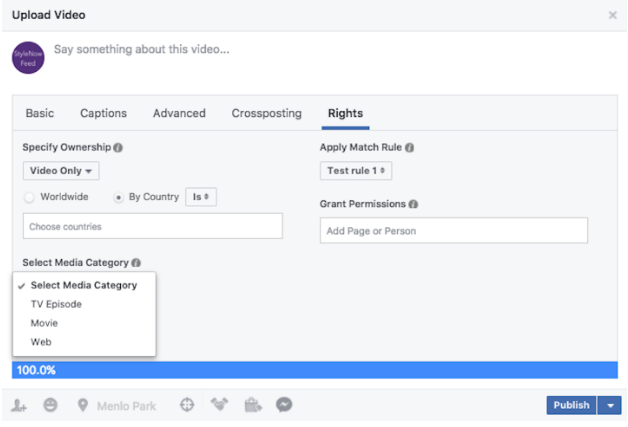
Task: Open the Test rule 1 dropdown
Action: tap(356, 171)
